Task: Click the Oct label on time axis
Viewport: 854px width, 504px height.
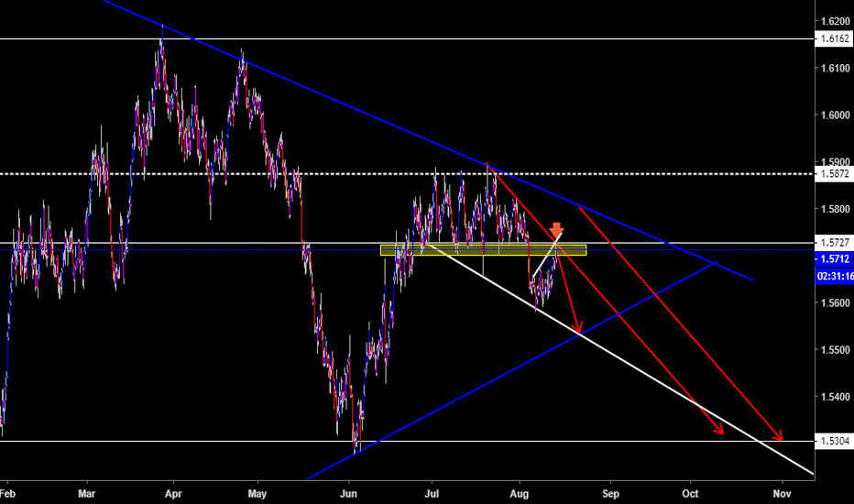Action: point(690,494)
